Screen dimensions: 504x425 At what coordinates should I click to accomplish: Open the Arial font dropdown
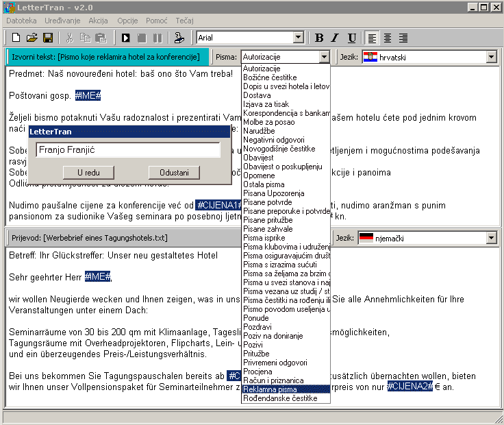(299, 37)
